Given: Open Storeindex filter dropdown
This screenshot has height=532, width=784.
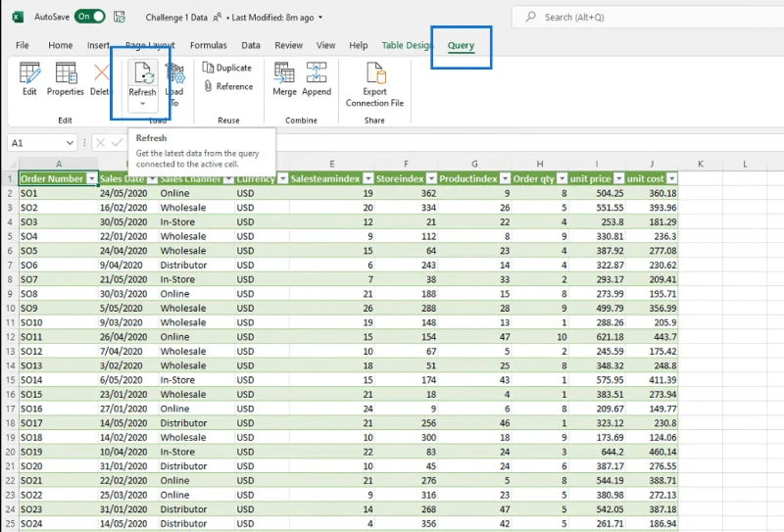Looking at the screenshot, I should coord(432,179).
